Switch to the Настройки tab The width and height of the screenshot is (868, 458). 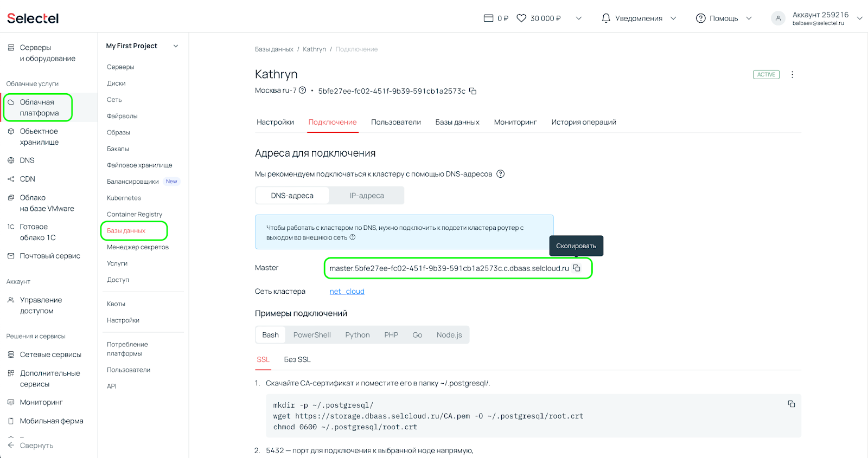tap(275, 122)
